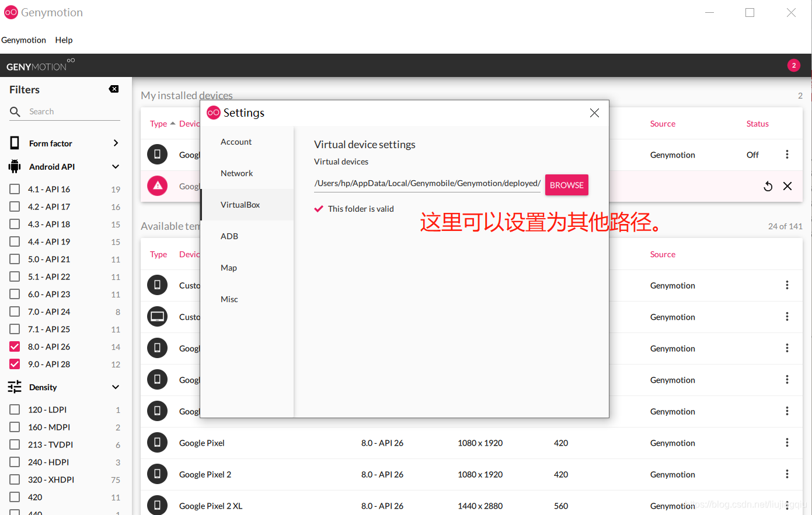Click the phone icon of the first installed device

tap(157, 155)
